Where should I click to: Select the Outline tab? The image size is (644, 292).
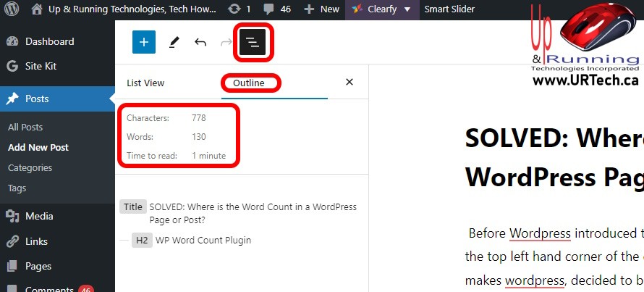(x=249, y=83)
